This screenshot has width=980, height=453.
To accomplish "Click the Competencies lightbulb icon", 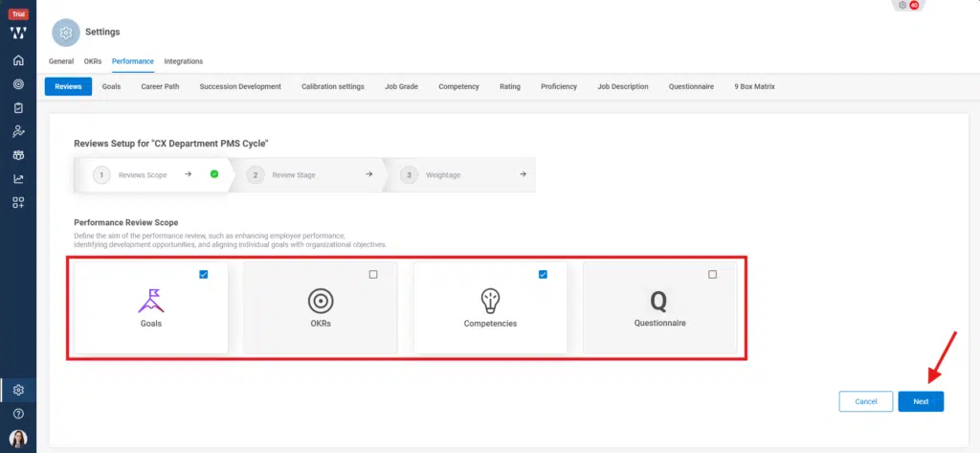I will point(490,301).
